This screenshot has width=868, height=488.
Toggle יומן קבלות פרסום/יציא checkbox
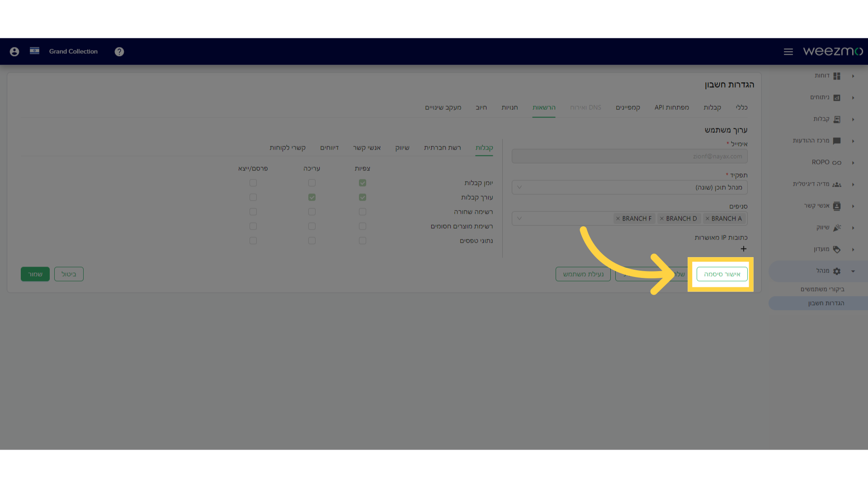(x=253, y=183)
